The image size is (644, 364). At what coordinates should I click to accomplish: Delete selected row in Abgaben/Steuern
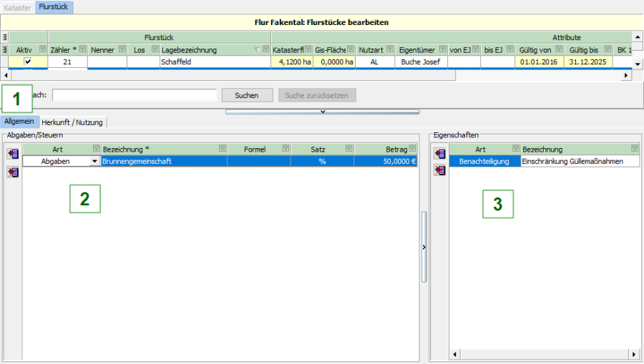pyautogui.click(x=12, y=172)
